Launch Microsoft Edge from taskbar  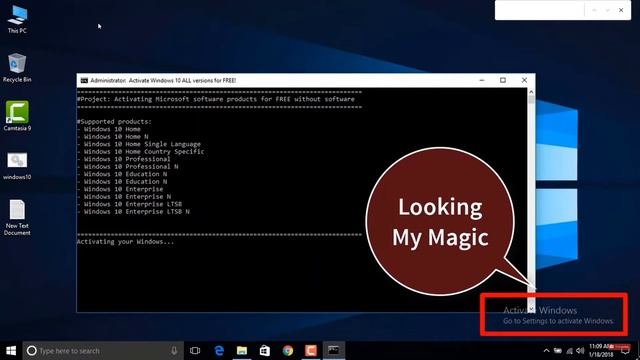tap(219, 351)
